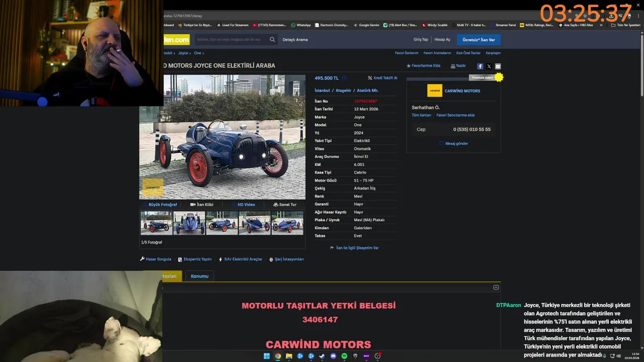Open File Explorer from taskbar
The image size is (644, 362).
pyautogui.click(x=289, y=356)
